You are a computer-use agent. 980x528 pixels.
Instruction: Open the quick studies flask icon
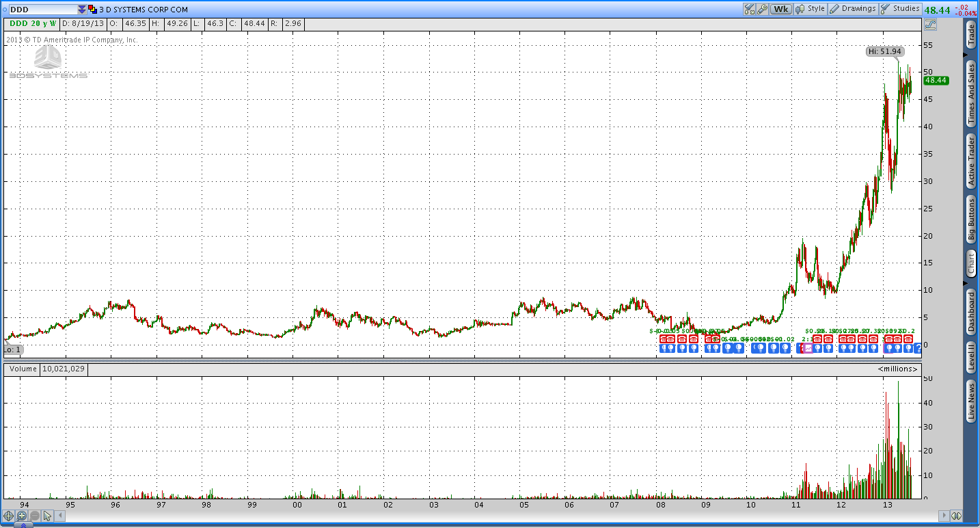pyautogui.click(x=750, y=9)
